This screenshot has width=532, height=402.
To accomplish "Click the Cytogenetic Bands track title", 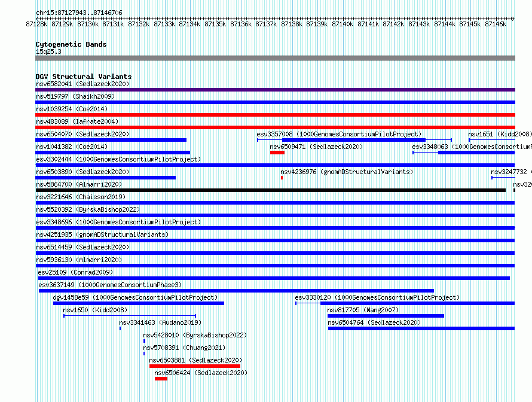I will pyautogui.click(x=71, y=44).
